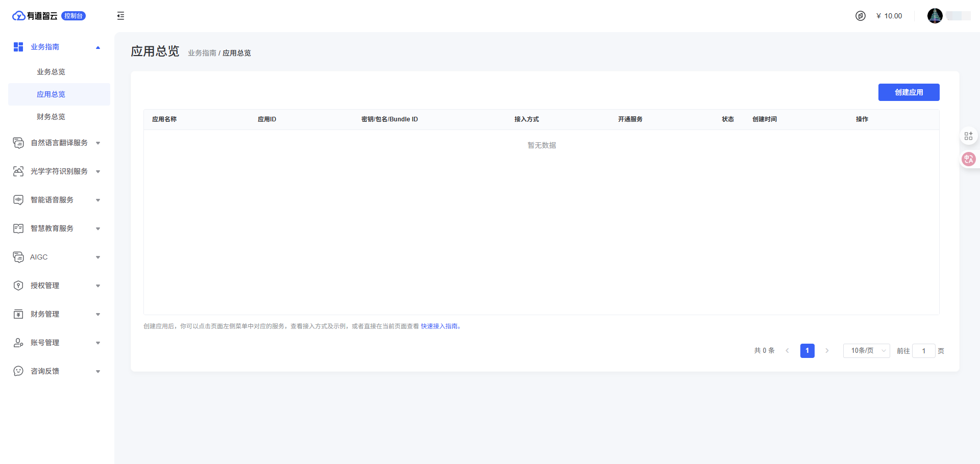The width and height of the screenshot is (980, 464).
Task: Select page 1 in the pagination
Action: [x=807, y=351]
